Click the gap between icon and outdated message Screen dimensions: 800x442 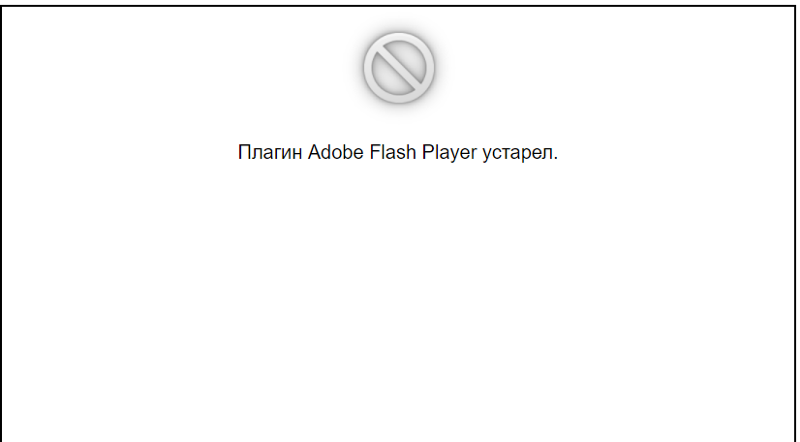[x=398, y=128]
